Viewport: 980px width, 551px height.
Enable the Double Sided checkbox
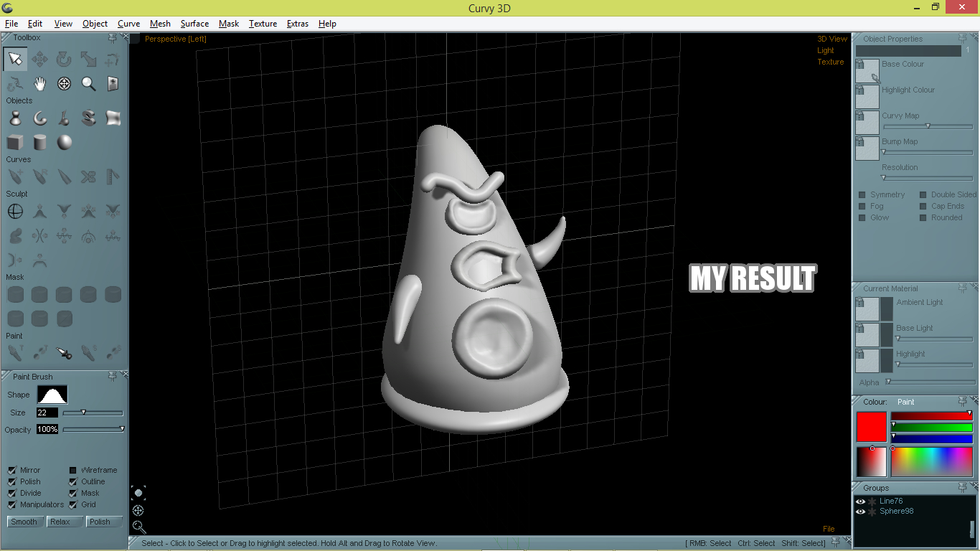click(923, 194)
